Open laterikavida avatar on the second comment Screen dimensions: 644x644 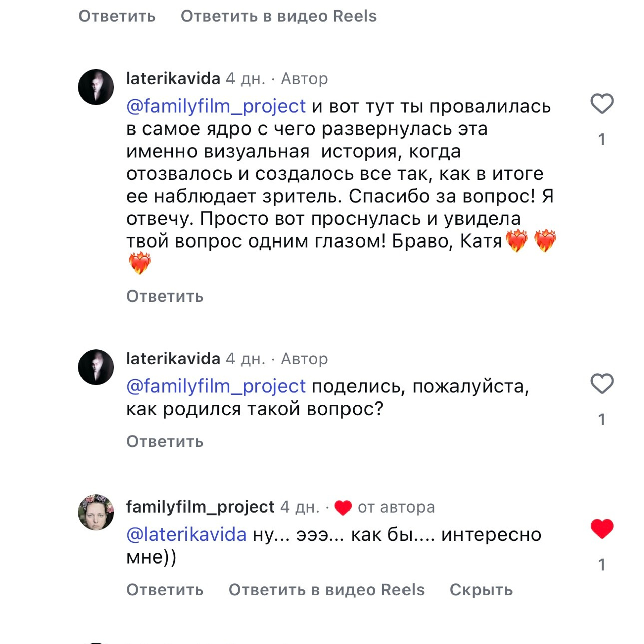tap(96, 367)
